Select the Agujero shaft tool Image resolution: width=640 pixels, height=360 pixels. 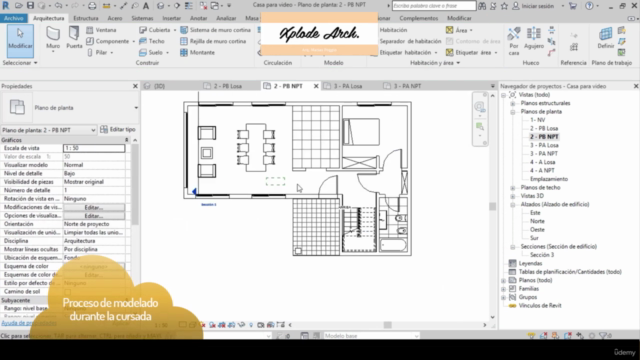pyautogui.click(x=534, y=38)
